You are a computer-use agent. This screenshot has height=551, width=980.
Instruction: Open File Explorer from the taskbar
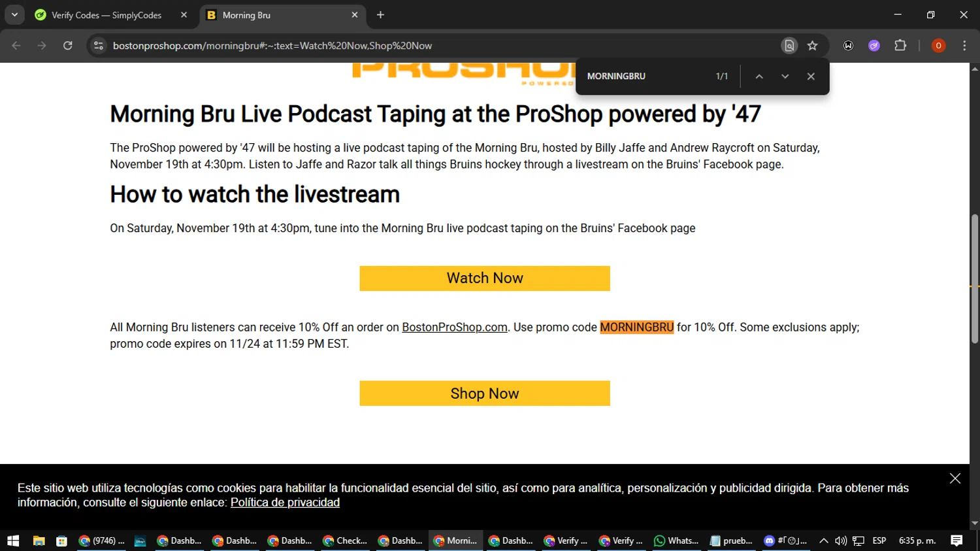(x=39, y=541)
